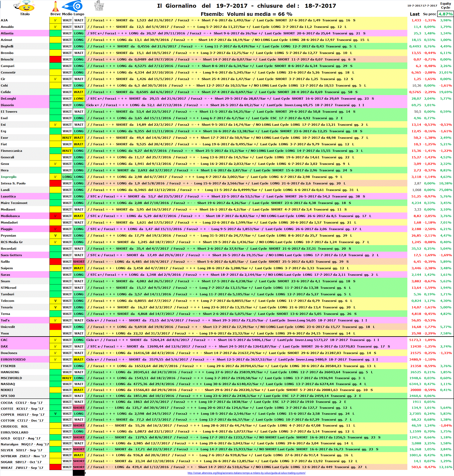Viewport: 454px width, 476px height.
Task: Click the Breve column header
Action: (55, 14)
